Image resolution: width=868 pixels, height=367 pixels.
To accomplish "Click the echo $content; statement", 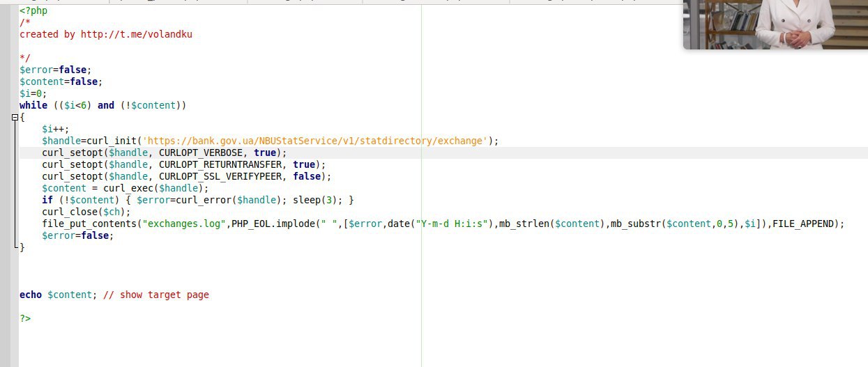I will pyautogui.click(x=59, y=295).
